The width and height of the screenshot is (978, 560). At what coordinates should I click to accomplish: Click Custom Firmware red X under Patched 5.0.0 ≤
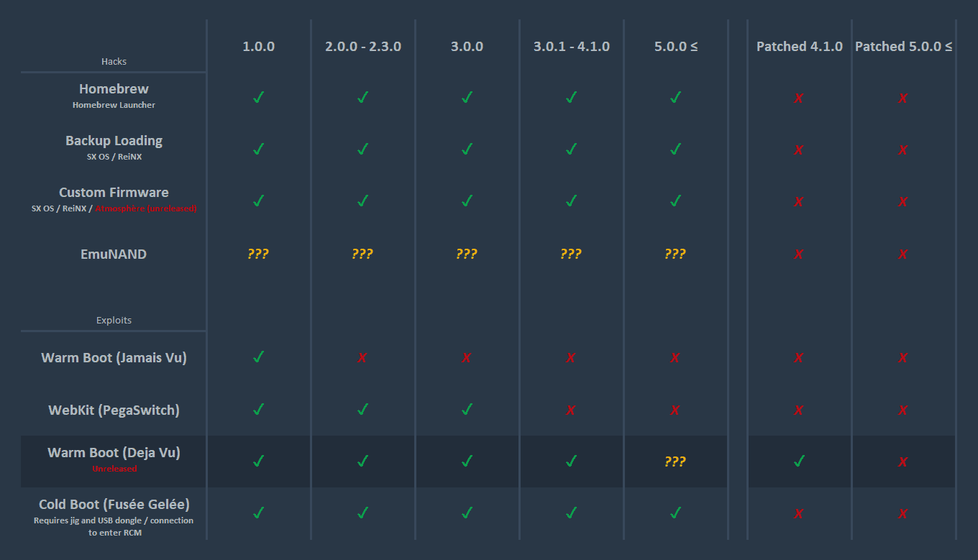(x=903, y=202)
